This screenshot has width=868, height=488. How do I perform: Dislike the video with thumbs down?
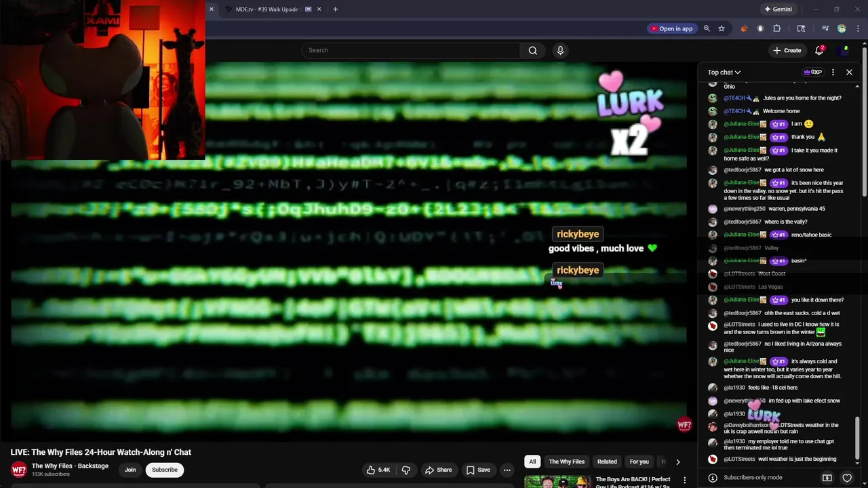(406, 470)
